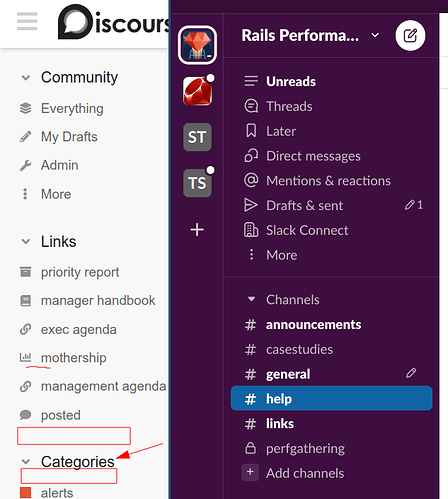Viewport: 448px width, 499px height.
Task: Switch to the ST workspace
Action: (197, 137)
